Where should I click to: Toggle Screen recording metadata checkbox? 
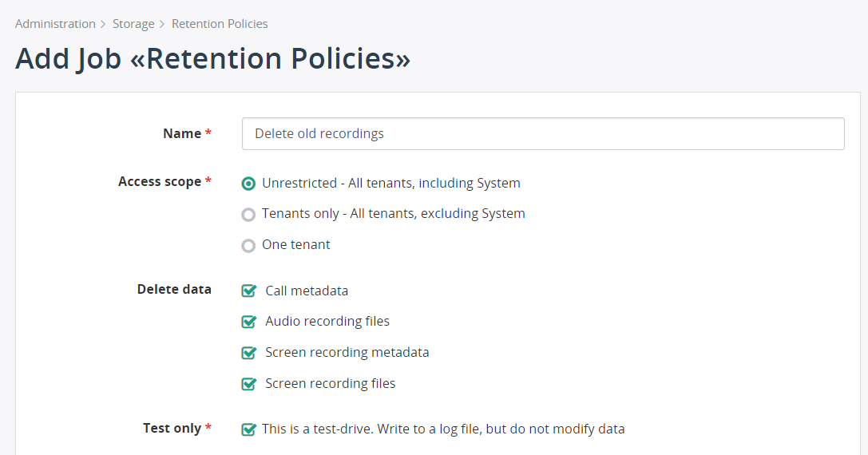pyautogui.click(x=249, y=353)
